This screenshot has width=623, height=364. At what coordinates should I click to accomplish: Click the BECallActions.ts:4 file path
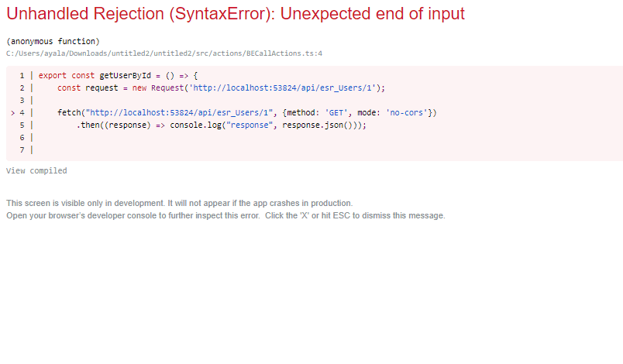(163, 53)
